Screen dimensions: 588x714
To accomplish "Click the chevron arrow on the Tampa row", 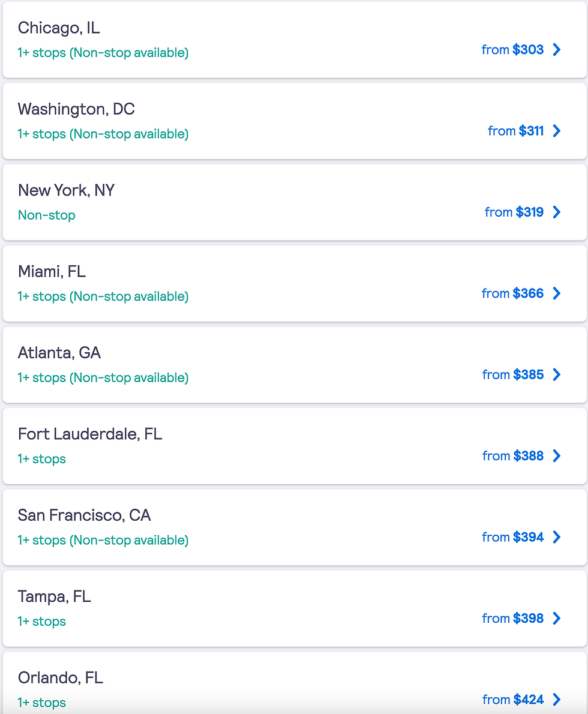I will click(557, 618).
